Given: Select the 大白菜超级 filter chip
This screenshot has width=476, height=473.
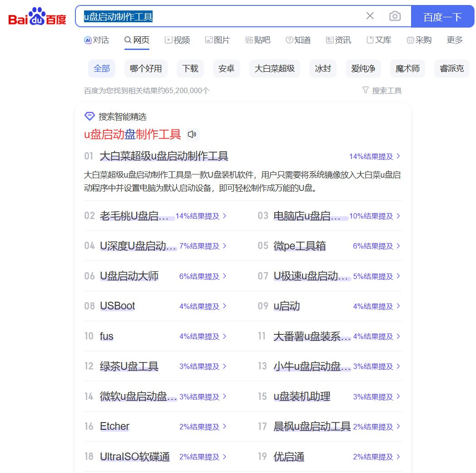Looking at the screenshot, I should (275, 69).
